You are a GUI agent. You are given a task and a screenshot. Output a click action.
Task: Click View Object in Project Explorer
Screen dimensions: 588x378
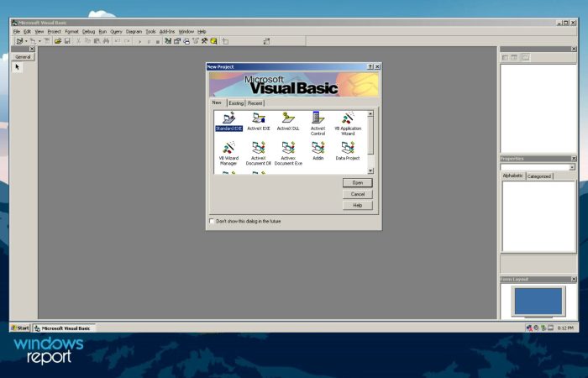[514, 57]
